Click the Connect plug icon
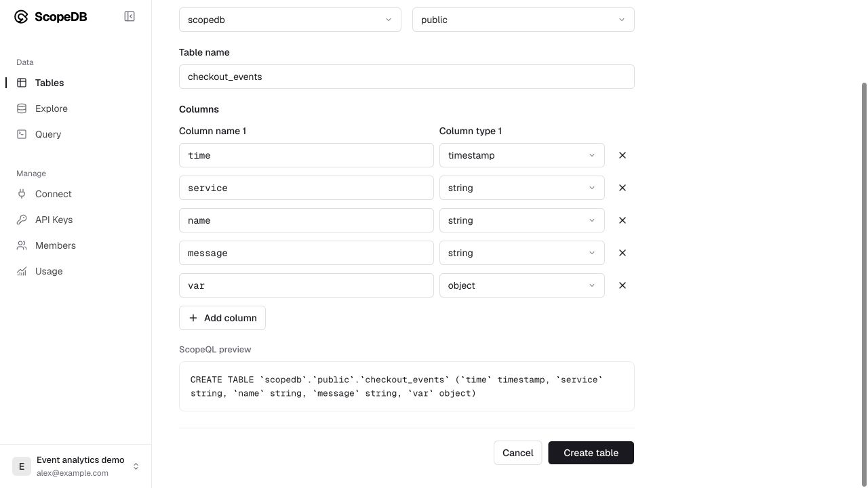Viewport: 868px width, 488px height. click(22, 194)
